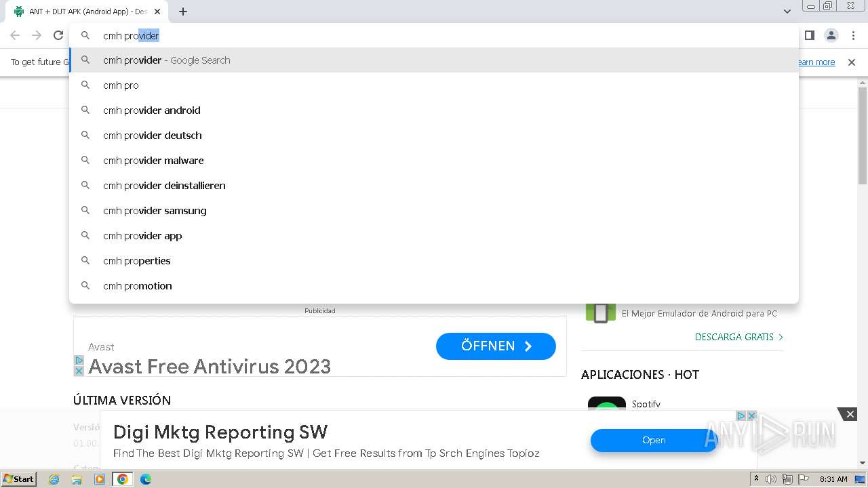Click the Avast Free Antivirus 2023 headline
This screenshot has width=868, height=488.
[210, 367]
